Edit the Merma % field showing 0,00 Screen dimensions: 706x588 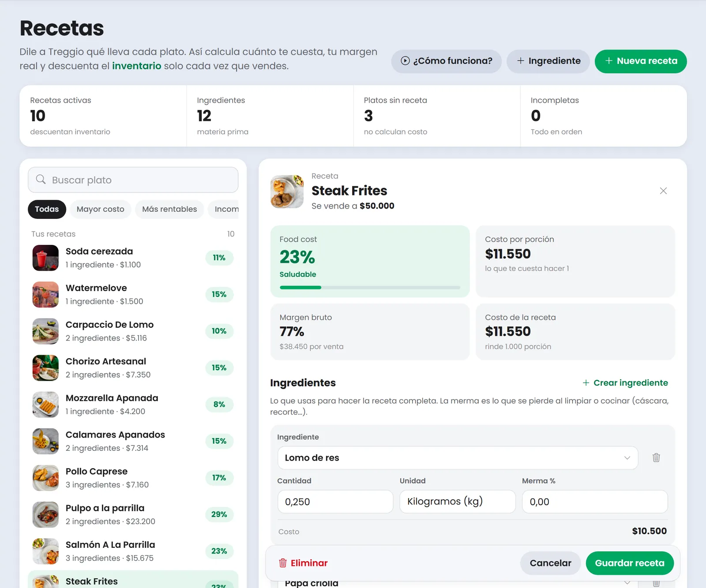[595, 502]
